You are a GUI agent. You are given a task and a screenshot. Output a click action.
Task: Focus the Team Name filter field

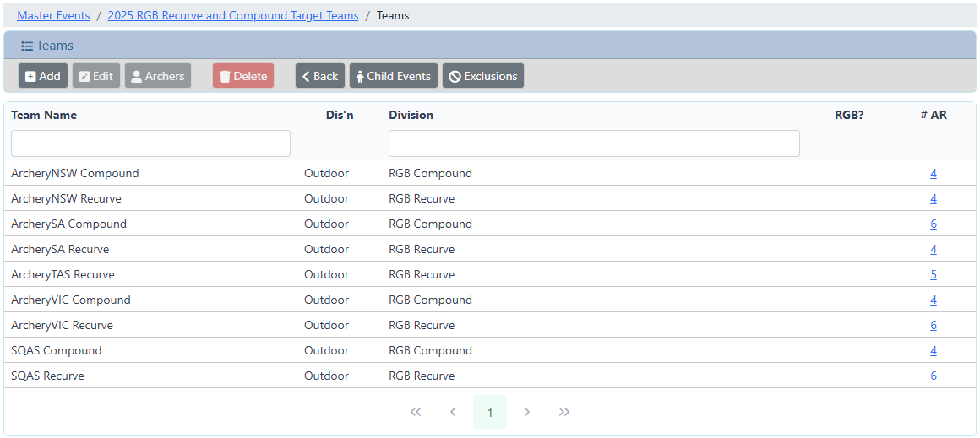click(150, 143)
